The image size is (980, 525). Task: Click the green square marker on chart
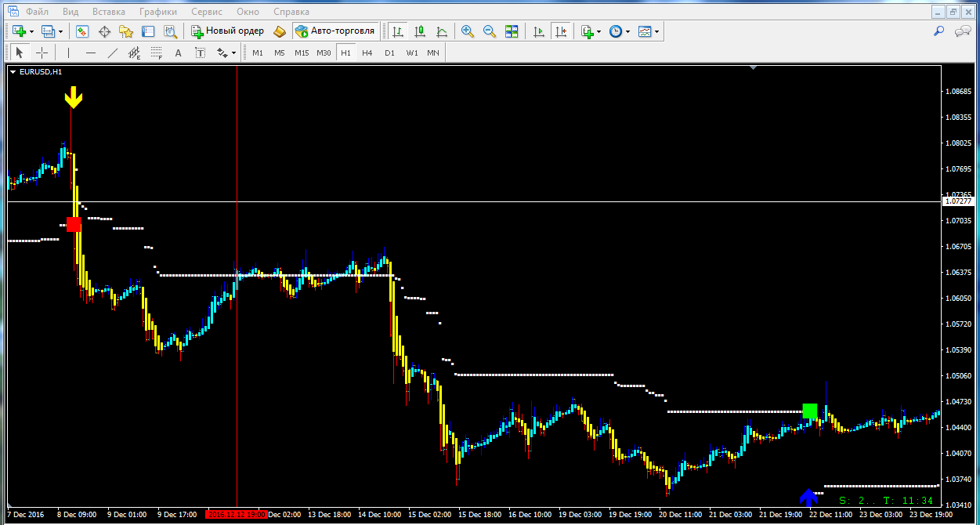pyautogui.click(x=810, y=411)
